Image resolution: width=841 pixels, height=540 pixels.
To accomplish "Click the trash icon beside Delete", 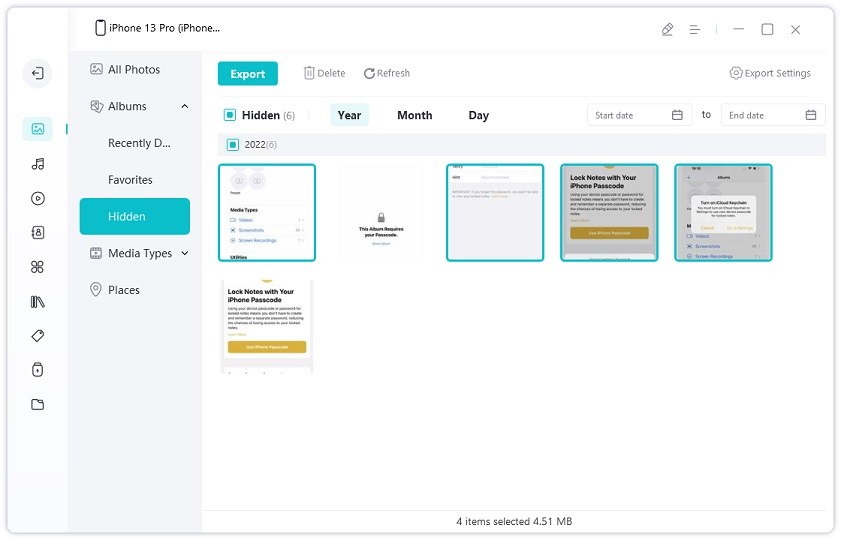I will click(x=309, y=73).
